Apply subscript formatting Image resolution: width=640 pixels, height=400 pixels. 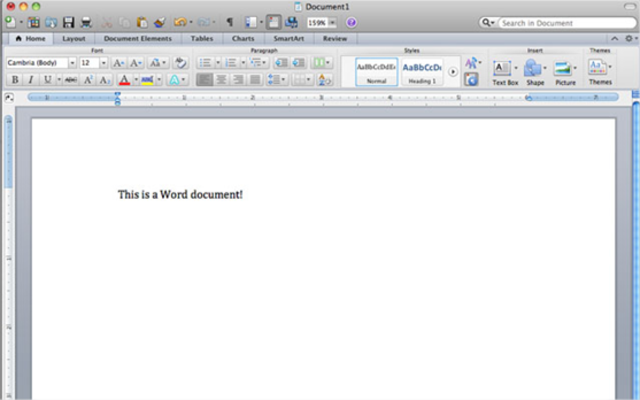click(105, 79)
